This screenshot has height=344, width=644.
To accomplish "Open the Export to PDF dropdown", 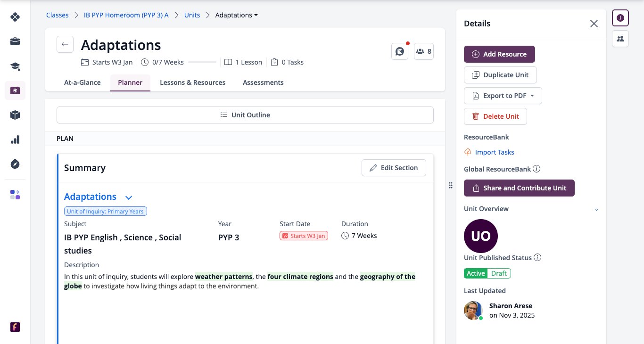I will click(x=503, y=96).
